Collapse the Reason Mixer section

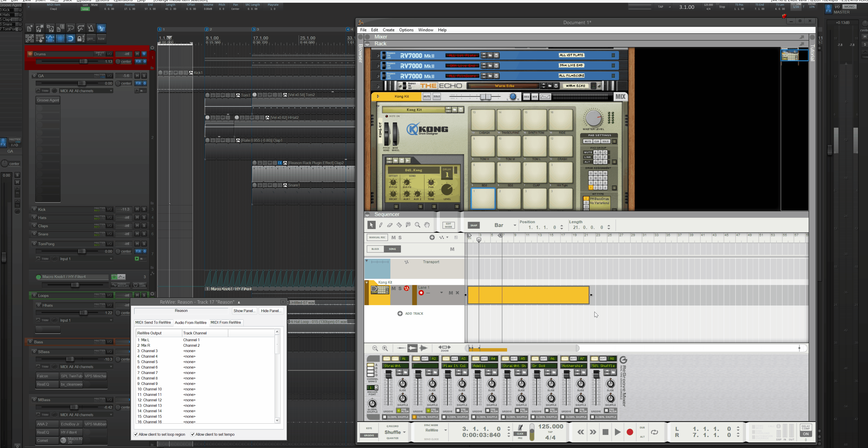click(x=368, y=37)
